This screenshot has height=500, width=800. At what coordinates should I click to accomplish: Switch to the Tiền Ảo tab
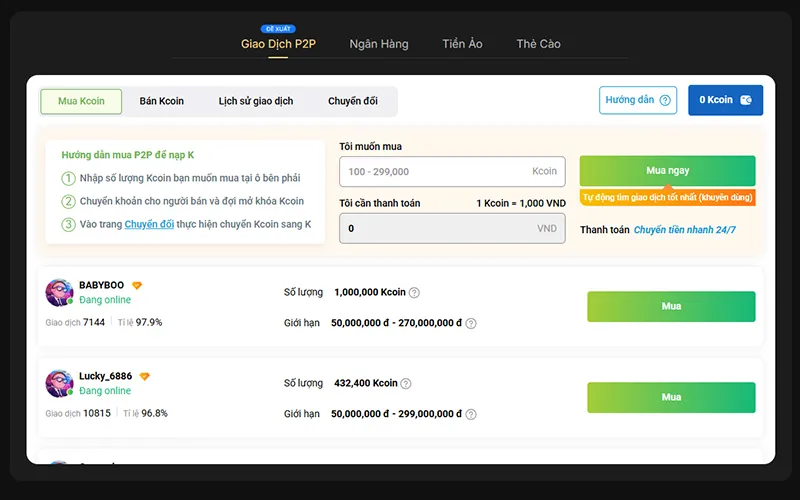pyautogui.click(x=462, y=44)
